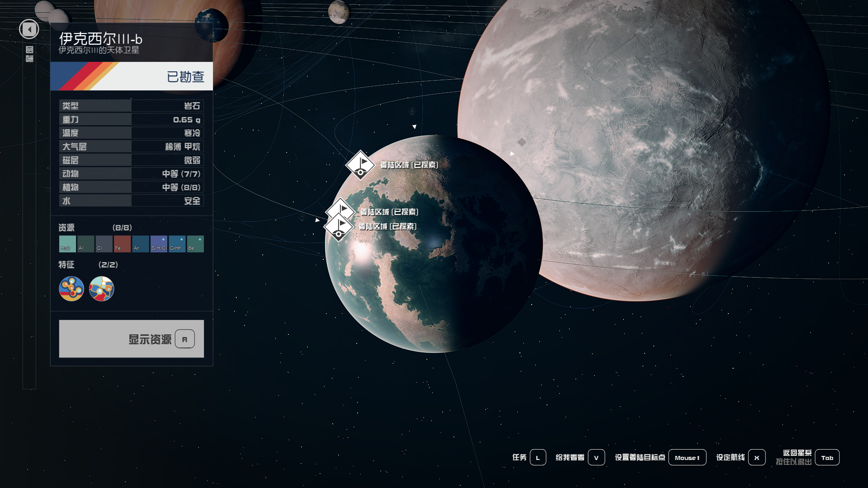Click the R key hint
The width and height of the screenshot is (868, 488).
[x=184, y=339]
